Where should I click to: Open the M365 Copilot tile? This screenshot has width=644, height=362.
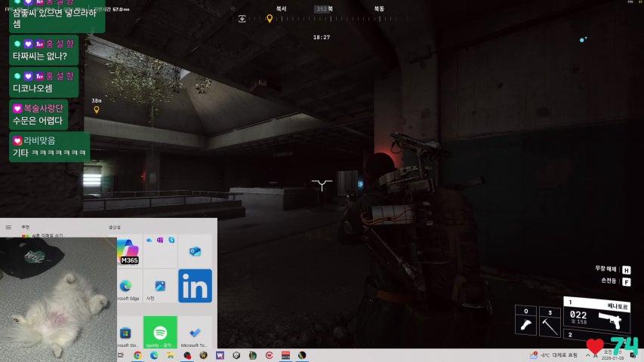tap(129, 251)
